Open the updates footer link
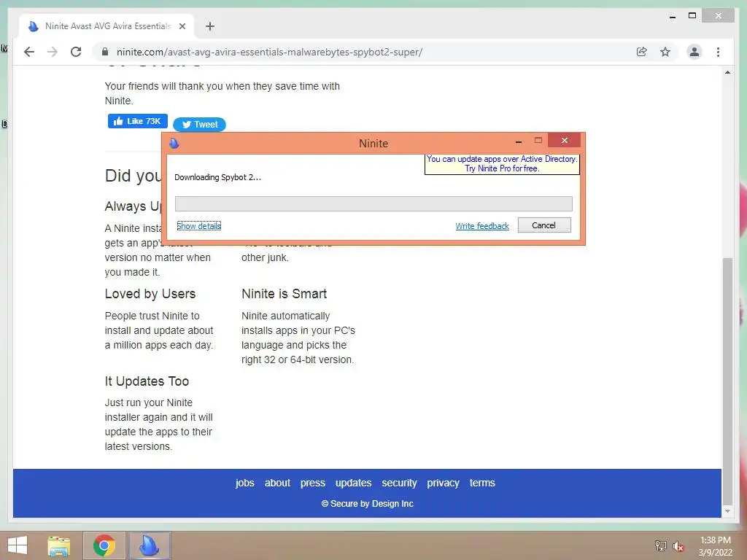Image resolution: width=747 pixels, height=560 pixels. (354, 483)
